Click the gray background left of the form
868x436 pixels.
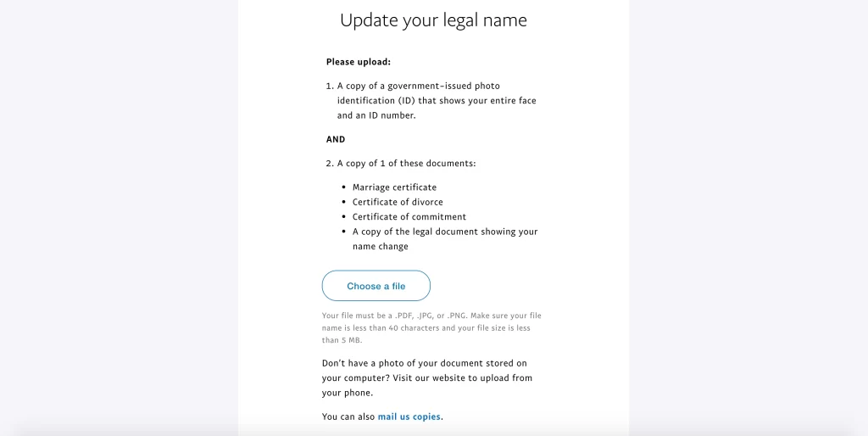[x=119, y=218]
